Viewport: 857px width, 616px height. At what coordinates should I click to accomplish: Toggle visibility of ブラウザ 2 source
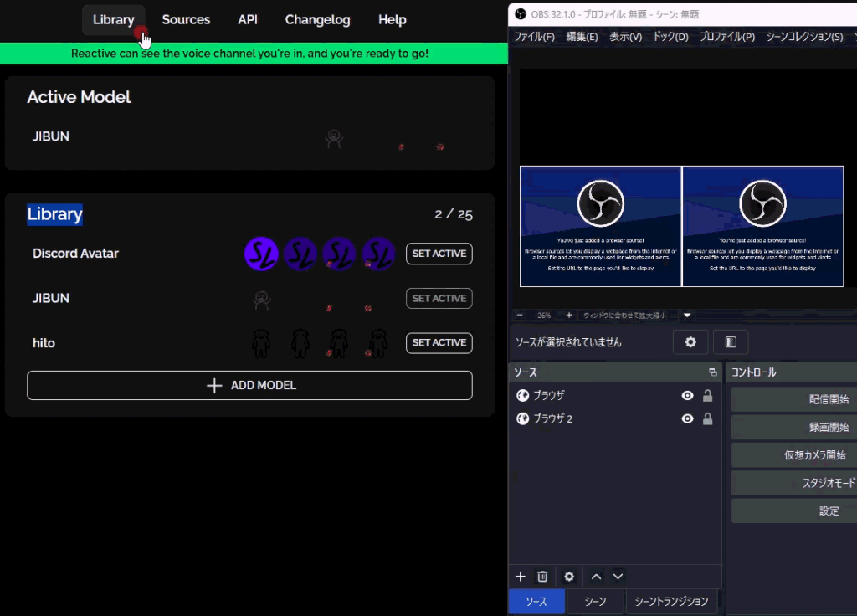pos(687,418)
